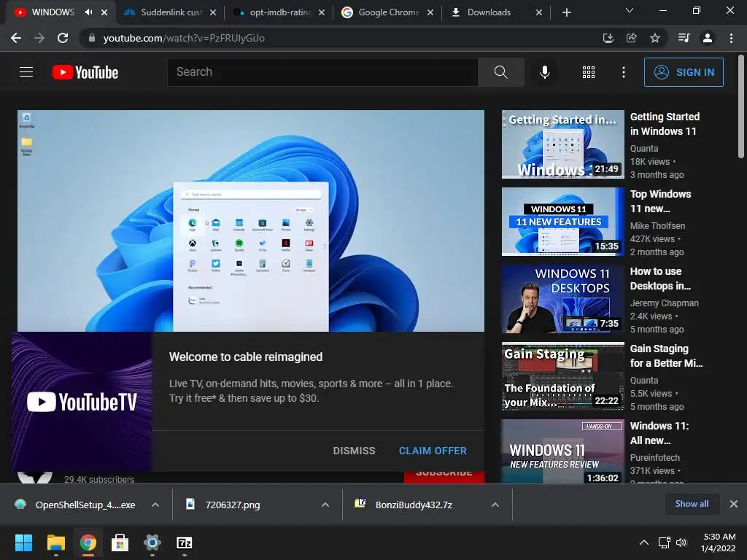The image size is (747, 560).
Task: Open the volume speaker tray icon
Action: [682, 542]
